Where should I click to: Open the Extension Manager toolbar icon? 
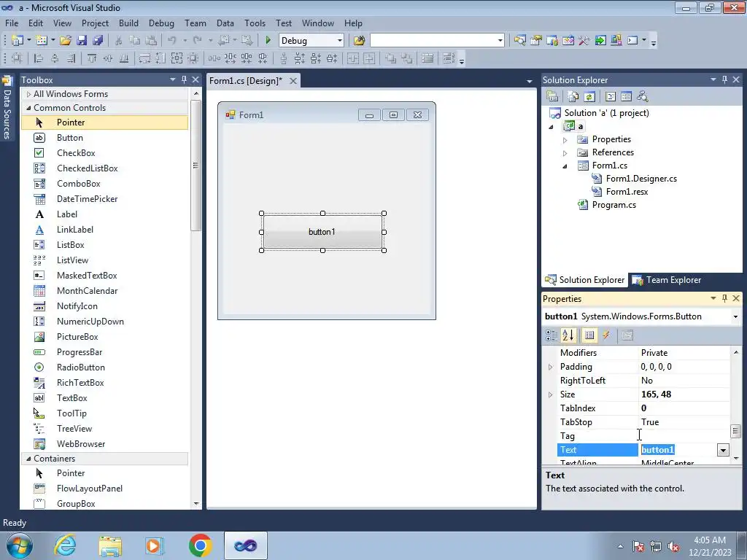pos(616,41)
